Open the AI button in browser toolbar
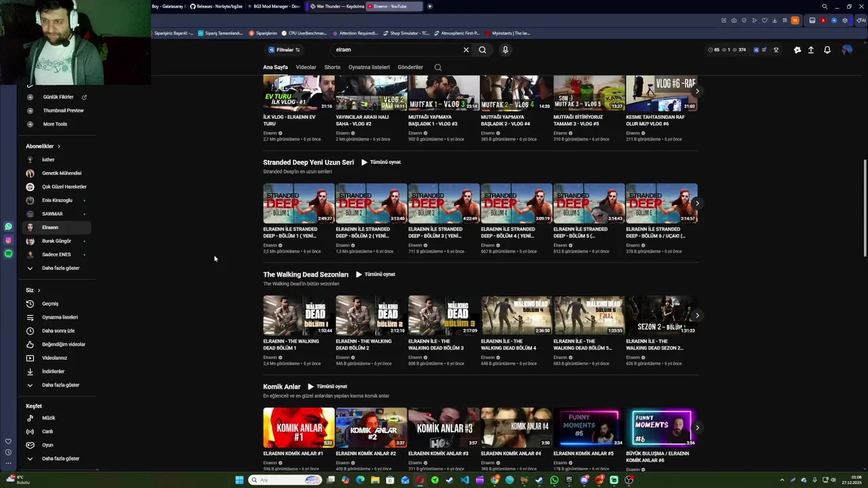The image size is (868, 488). (862, 20)
